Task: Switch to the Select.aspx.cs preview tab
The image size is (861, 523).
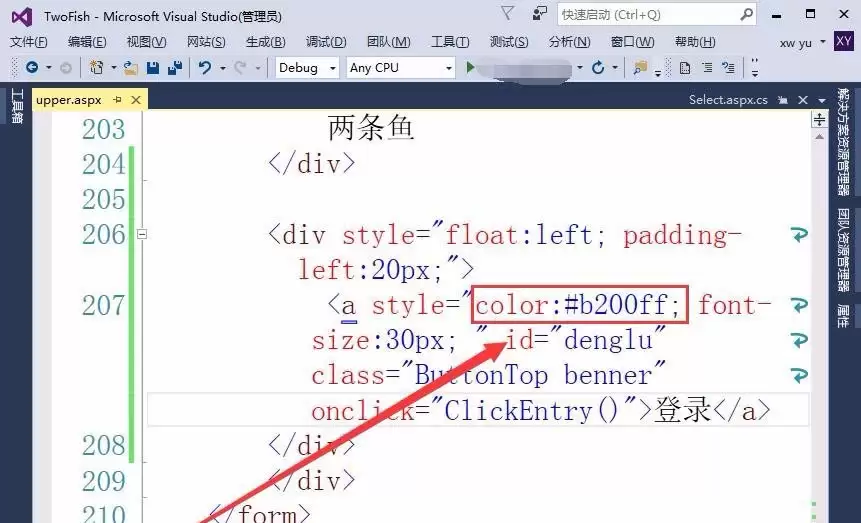Action: pyautogui.click(x=728, y=99)
